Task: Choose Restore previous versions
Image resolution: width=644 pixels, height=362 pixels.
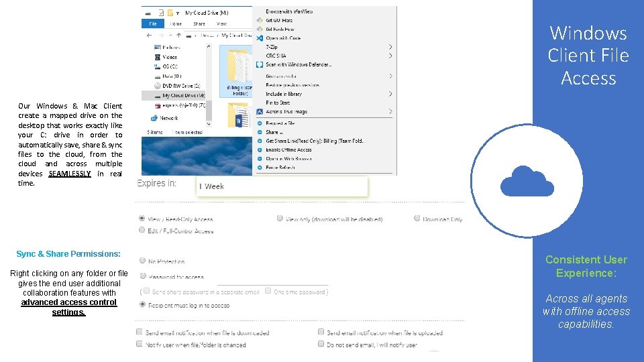Action: [292, 85]
